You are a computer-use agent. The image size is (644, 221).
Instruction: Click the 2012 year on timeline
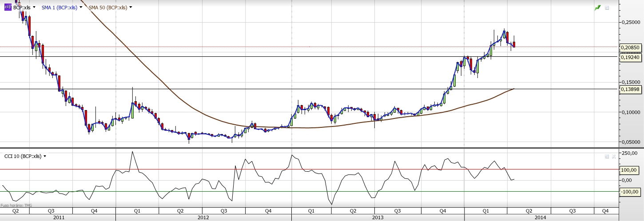203,218
